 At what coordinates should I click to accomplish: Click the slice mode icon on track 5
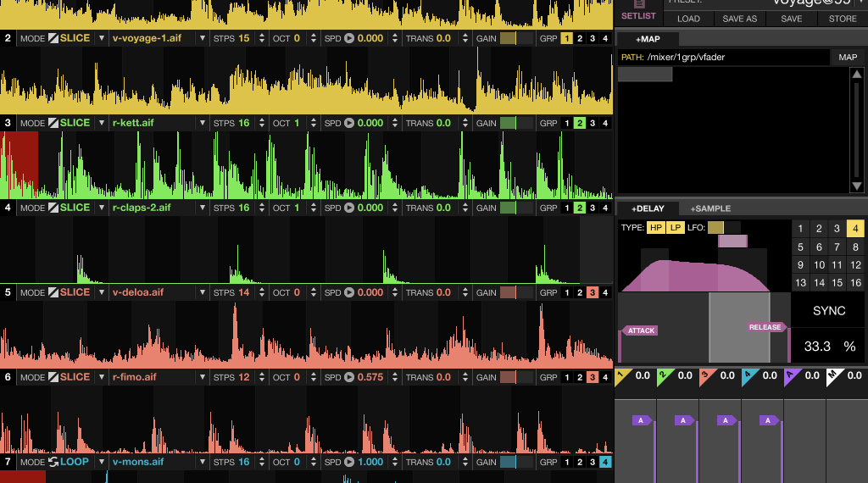point(53,292)
